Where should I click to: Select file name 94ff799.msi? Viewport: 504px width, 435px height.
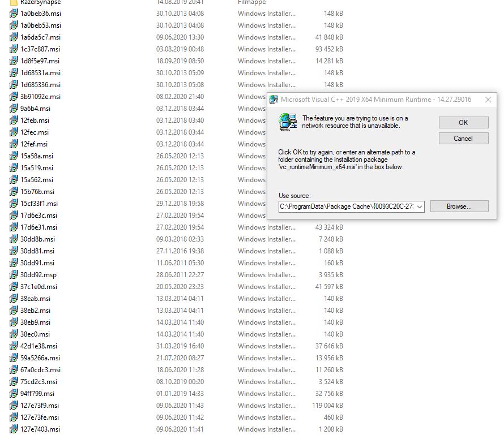(x=37, y=394)
